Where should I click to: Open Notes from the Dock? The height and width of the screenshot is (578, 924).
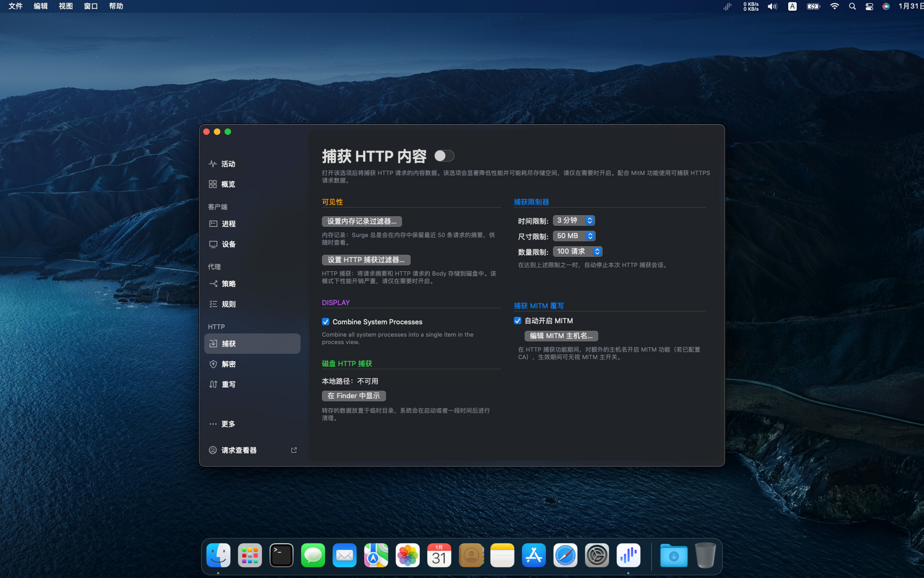pos(502,556)
